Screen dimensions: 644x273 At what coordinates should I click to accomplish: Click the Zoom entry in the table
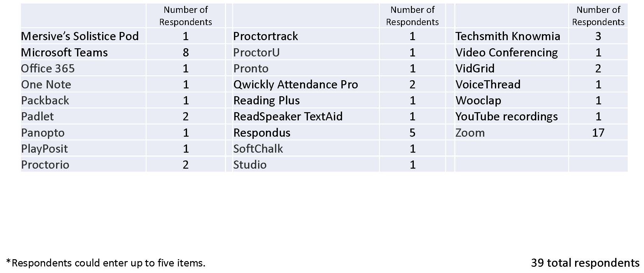point(470,133)
